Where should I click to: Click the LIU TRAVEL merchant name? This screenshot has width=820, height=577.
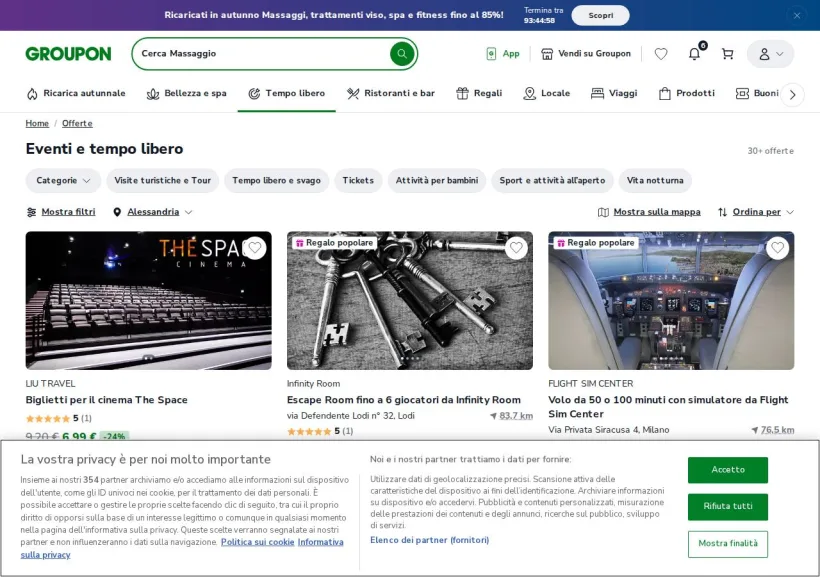click(x=50, y=383)
